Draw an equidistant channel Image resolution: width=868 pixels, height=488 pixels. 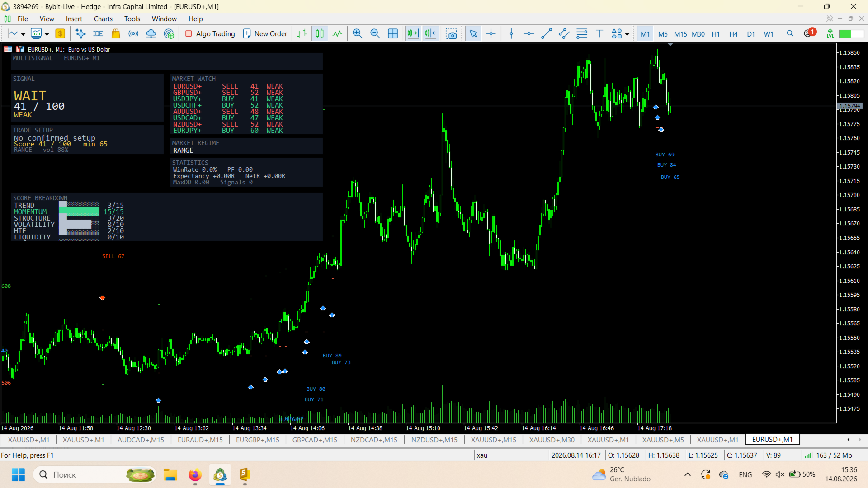pyautogui.click(x=564, y=33)
